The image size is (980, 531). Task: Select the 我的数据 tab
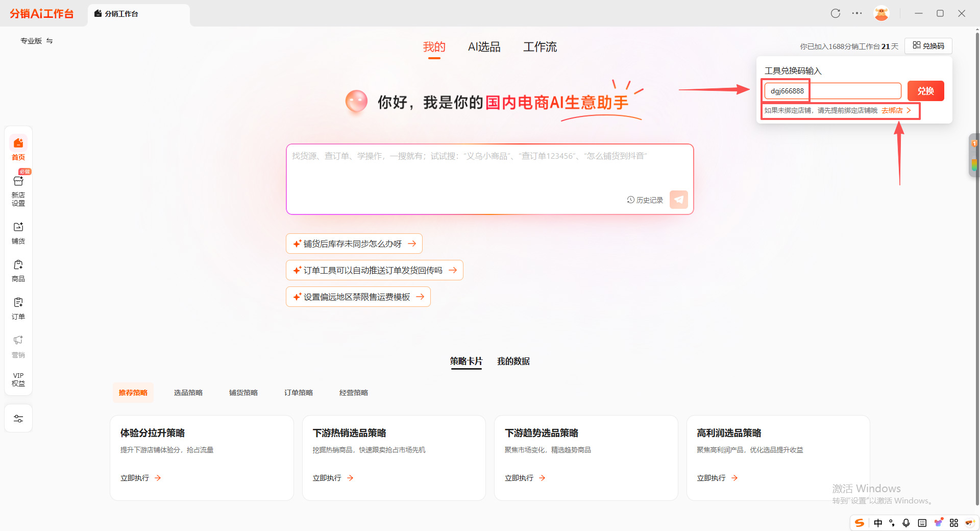[x=513, y=361]
